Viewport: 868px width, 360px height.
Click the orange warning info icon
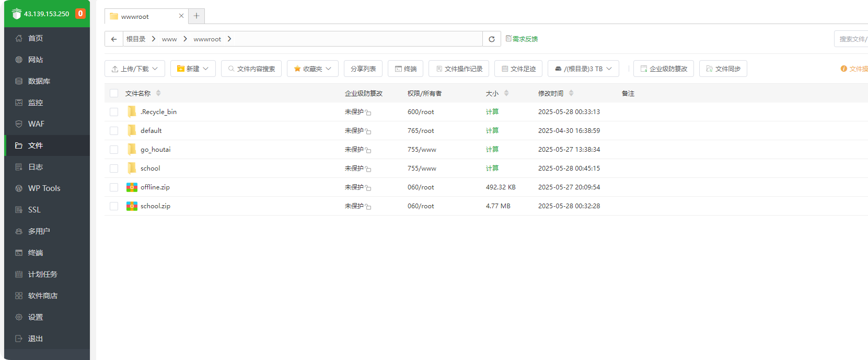(x=843, y=69)
